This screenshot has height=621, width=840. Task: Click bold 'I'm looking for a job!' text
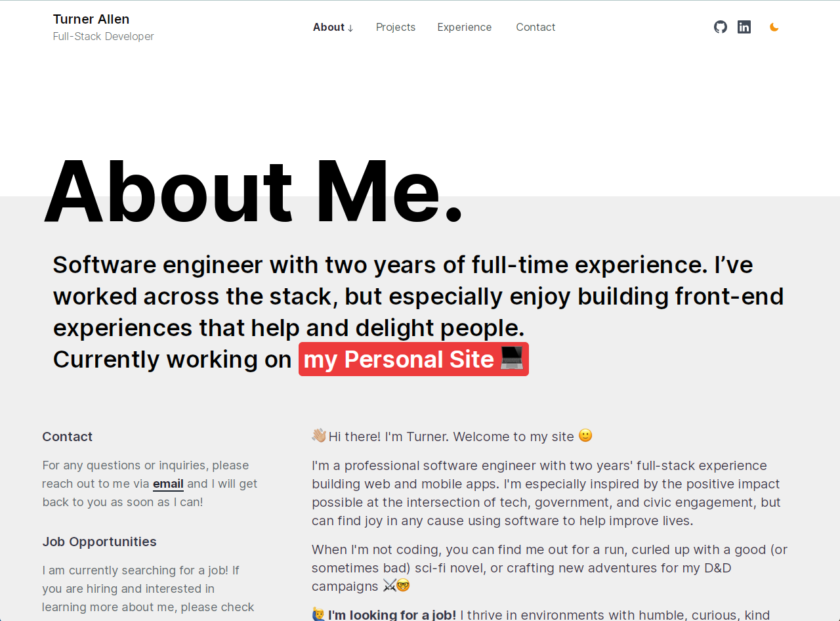pyautogui.click(x=392, y=614)
